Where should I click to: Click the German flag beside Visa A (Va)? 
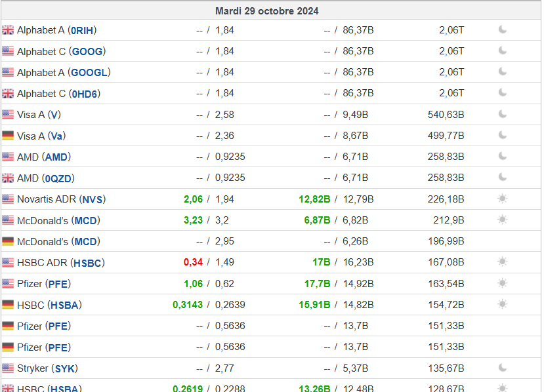pyautogui.click(x=8, y=136)
